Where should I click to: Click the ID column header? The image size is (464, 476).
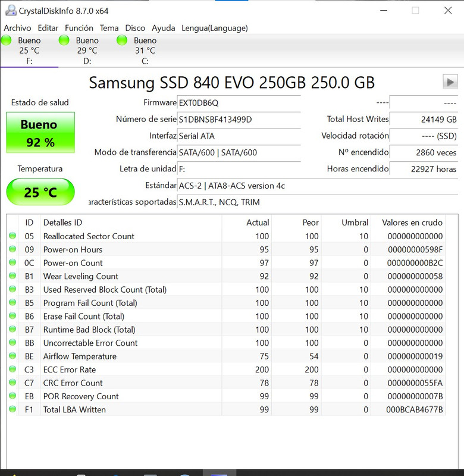click(x=29, y=223)
